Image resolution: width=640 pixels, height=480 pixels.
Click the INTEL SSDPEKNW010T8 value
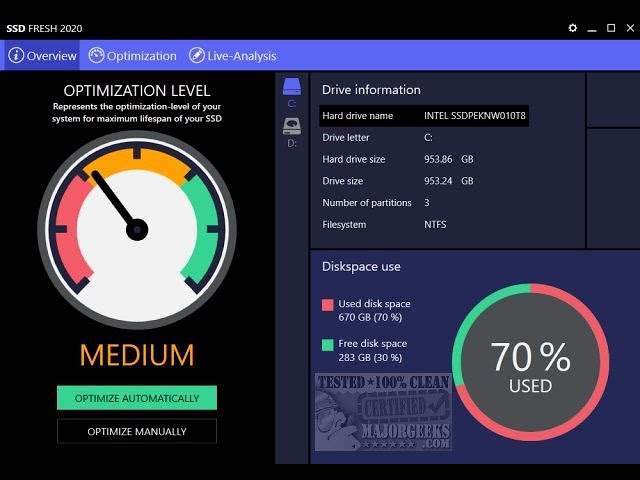pyautogui.click(x=475, y=116)
